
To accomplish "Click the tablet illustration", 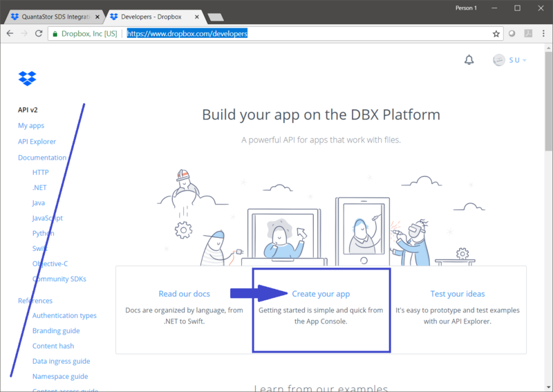I will (x=362, y=231).
